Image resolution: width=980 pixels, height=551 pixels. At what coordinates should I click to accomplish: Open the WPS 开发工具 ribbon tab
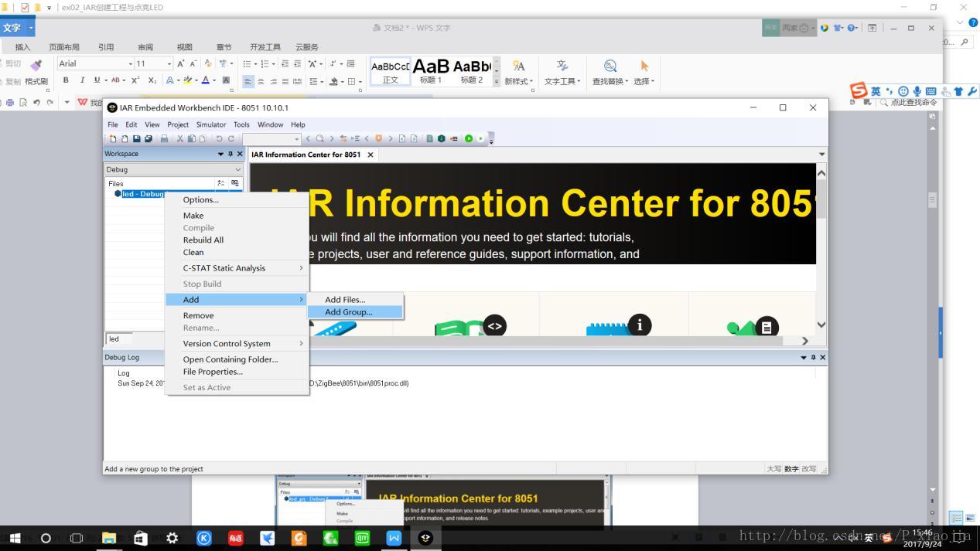click(265, 47)
